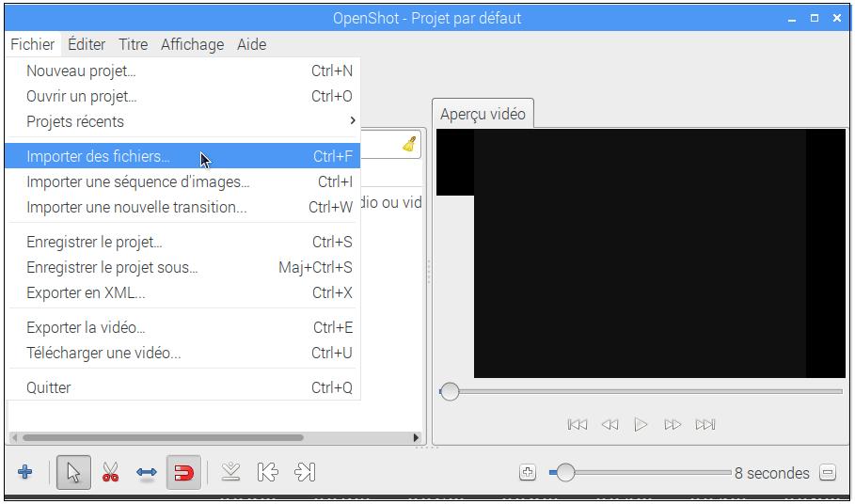Select Importer des fichiers
The height and width of the screenshot is (504, 855).
point(182,156)
